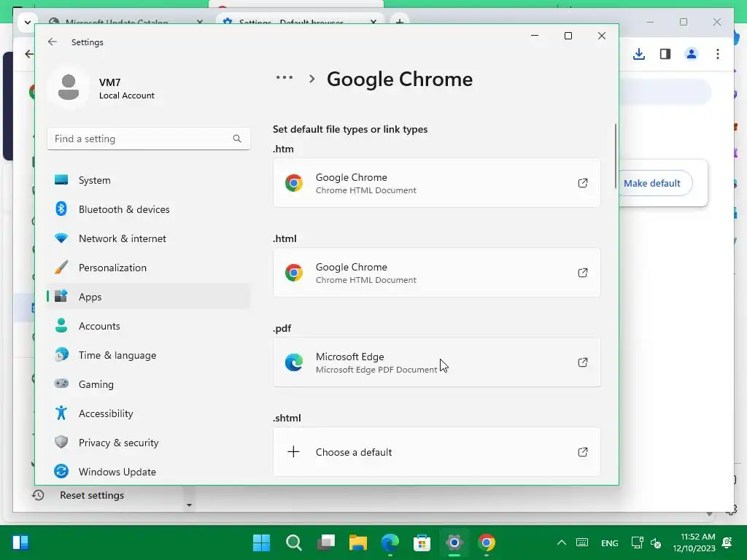747x560 pixels.
Task: Open Microsoft Store from taskbar
Action: pos(422,542)
